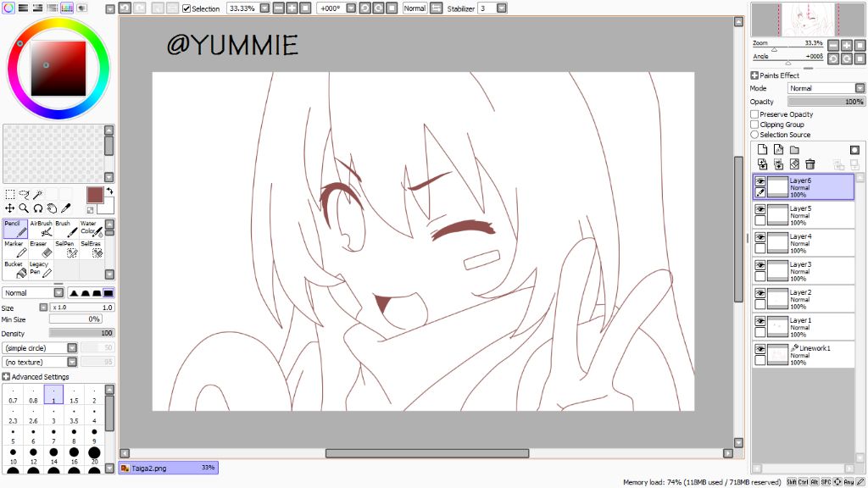Add a layer mask icon
The image size is (868, 488).
coord(854,149)
